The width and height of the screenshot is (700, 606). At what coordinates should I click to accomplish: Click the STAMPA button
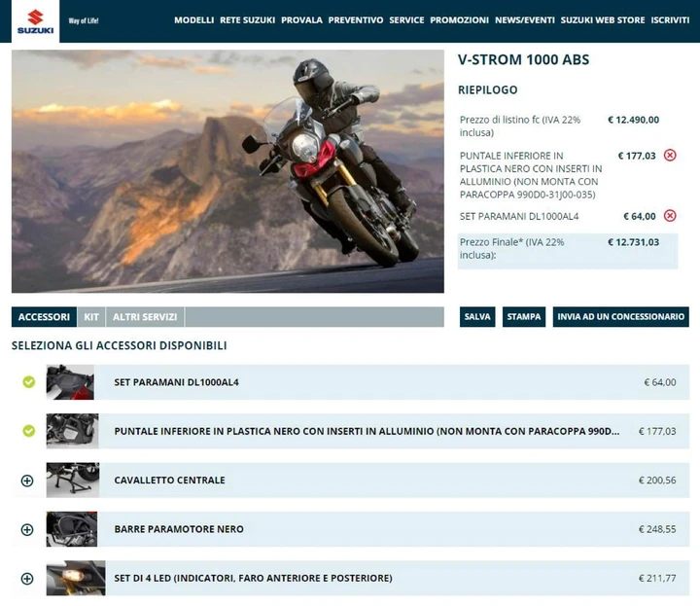tap(524, 317)
